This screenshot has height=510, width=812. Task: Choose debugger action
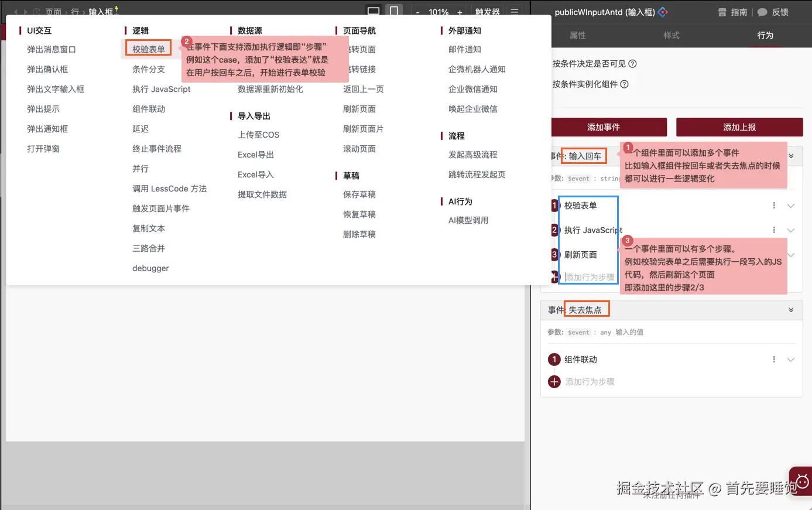[150, 268]
